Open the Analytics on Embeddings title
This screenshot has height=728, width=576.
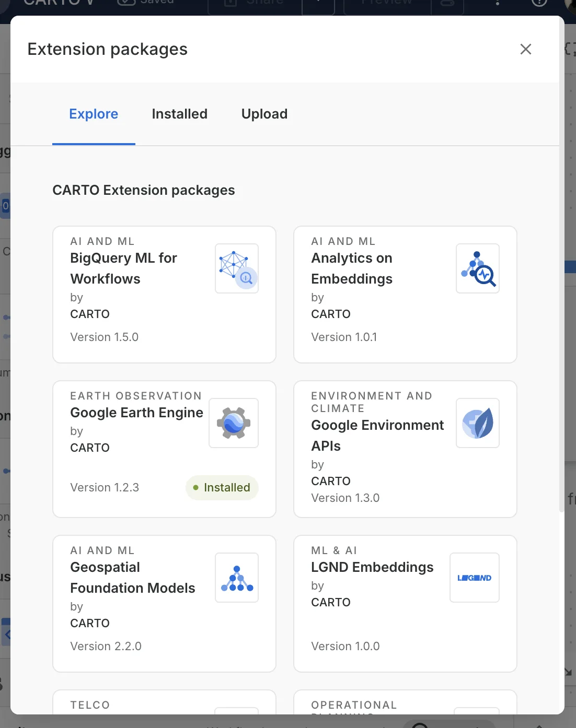point(352,268)
